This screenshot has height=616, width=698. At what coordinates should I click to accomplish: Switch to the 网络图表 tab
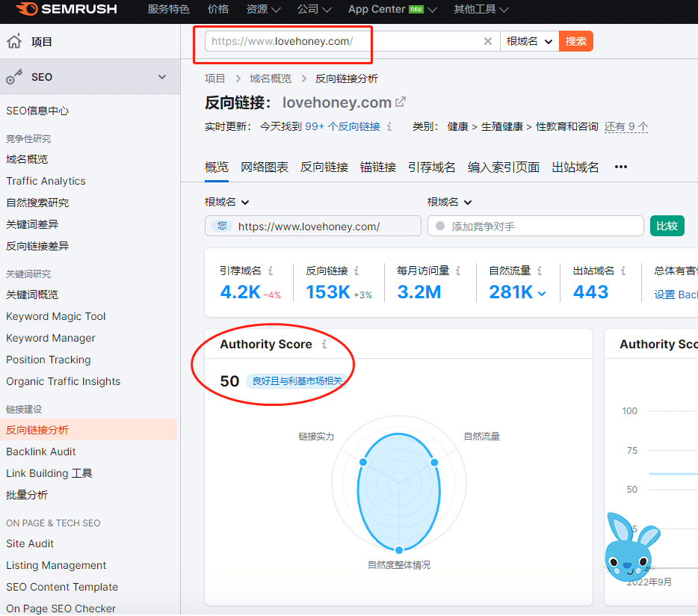point(265,167)
